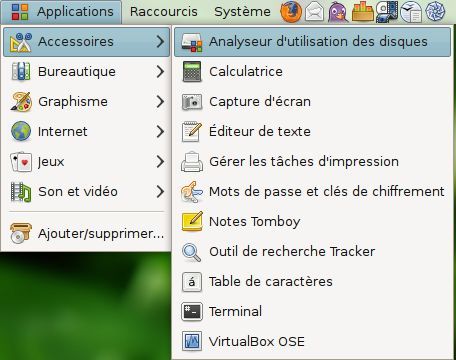Open Ajouter/supprimer... entry
Viewport: 456px width, 360px height.
click(x=86, y=233)
